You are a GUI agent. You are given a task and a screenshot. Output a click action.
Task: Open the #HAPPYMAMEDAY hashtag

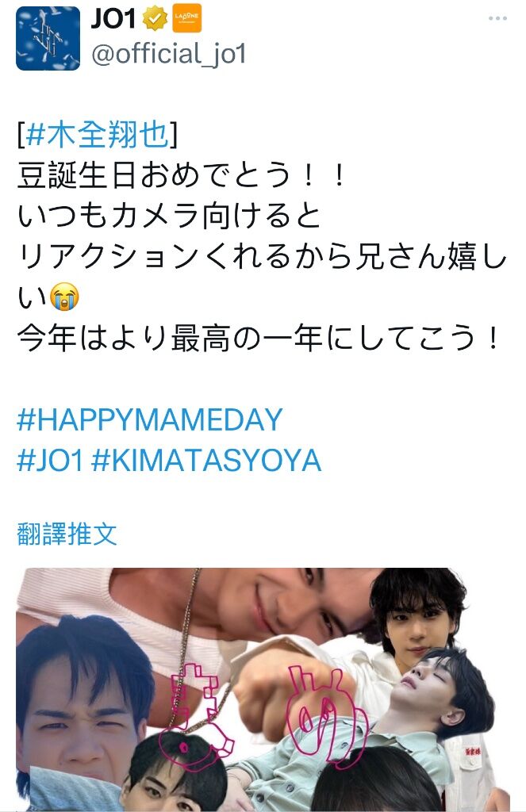[x=150, y=419]
